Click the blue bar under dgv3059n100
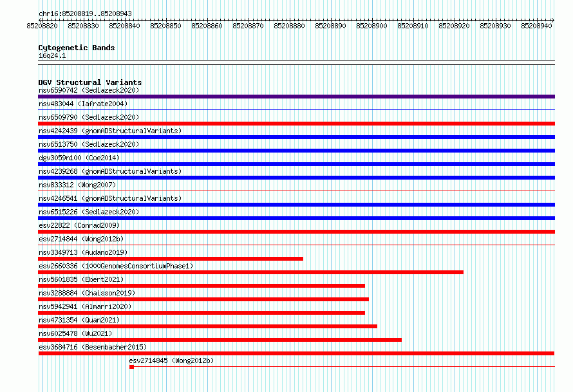The height and width of the screenshot is (392, 573). 296,164
